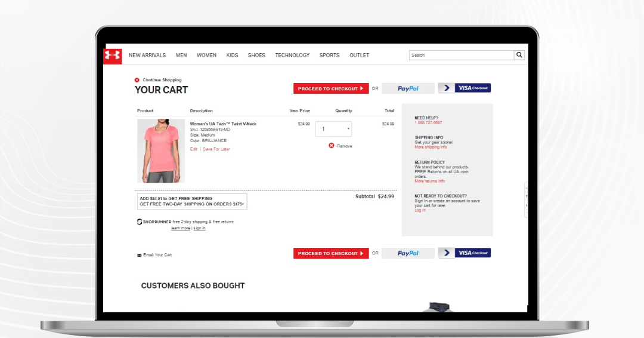The height and width of the screenshot is (338, 644).
Task: Open the KIDS menu
Action: 232,55
